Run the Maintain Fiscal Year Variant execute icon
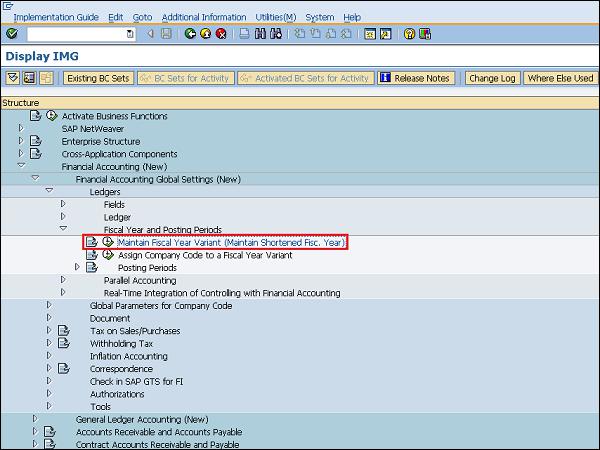Screen dimensions: 600x450 click(107, 242)
